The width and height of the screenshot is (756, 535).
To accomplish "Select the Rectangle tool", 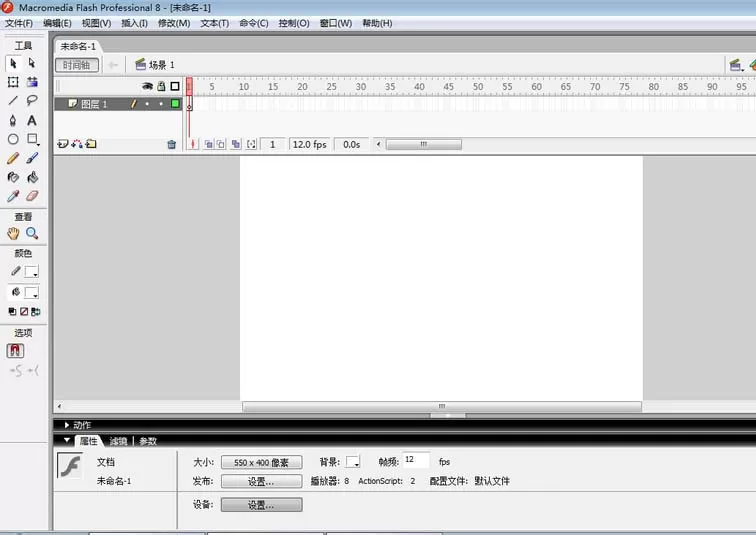I will pos(32,139).
